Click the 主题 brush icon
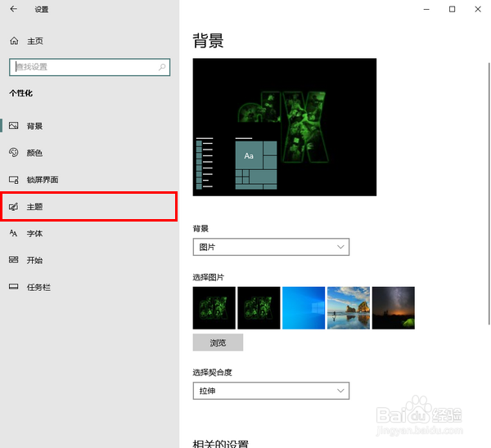 tap(13, 207)
